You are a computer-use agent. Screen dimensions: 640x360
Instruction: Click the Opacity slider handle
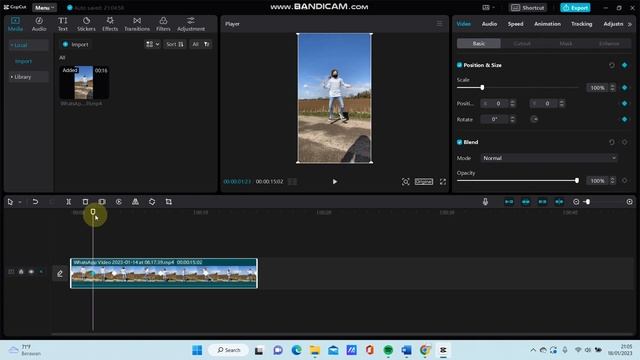(x=577, y=180)
